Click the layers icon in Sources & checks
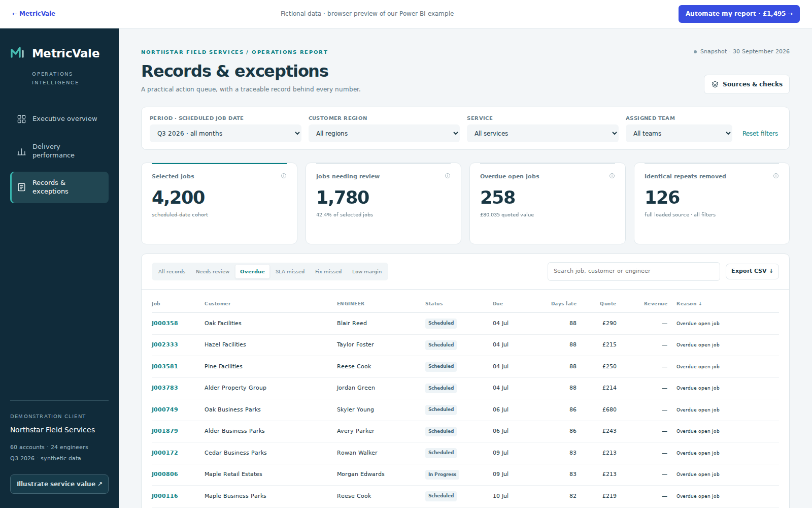This screenshot has width=812, height=508. [x=715, y=84]
